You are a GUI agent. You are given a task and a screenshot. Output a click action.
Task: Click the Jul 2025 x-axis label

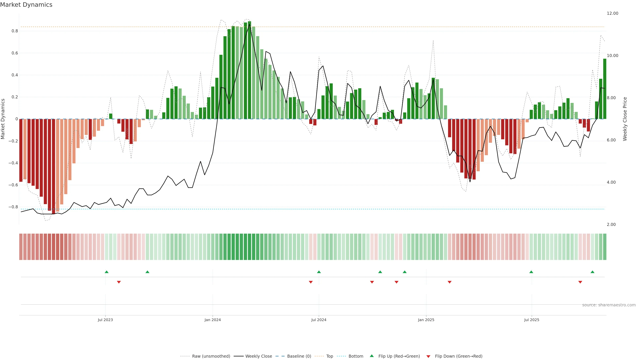coord(531,320)
